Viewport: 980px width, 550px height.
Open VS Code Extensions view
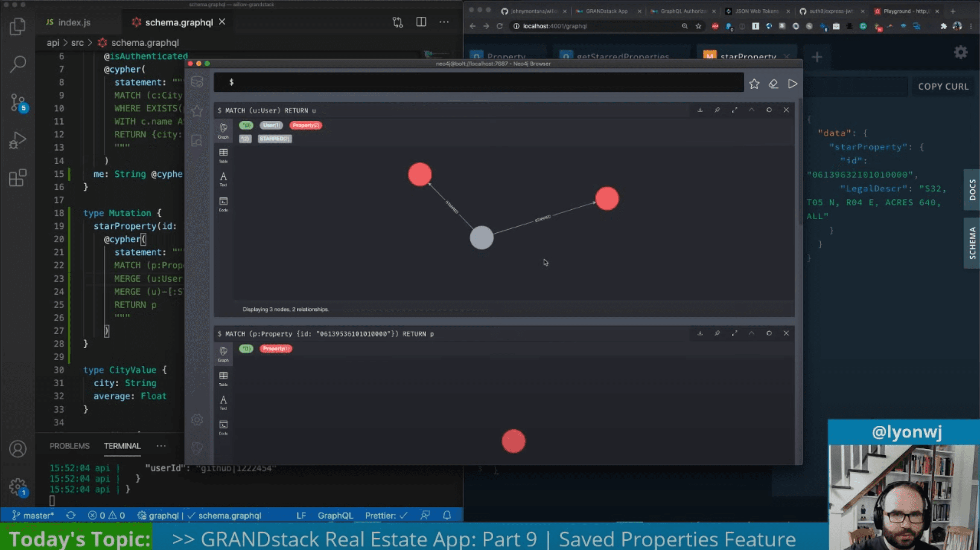[17, 178]
